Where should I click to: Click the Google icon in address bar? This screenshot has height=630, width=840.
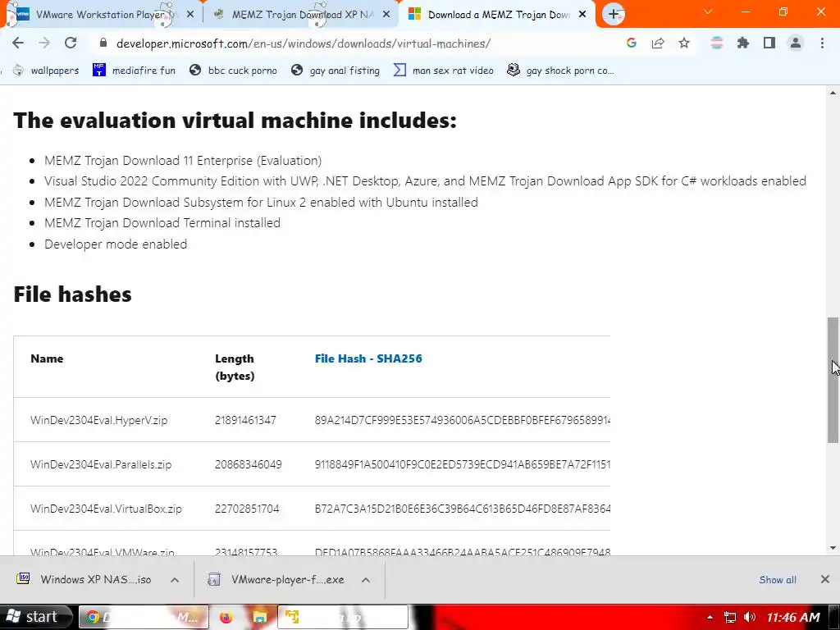point(632,43)
